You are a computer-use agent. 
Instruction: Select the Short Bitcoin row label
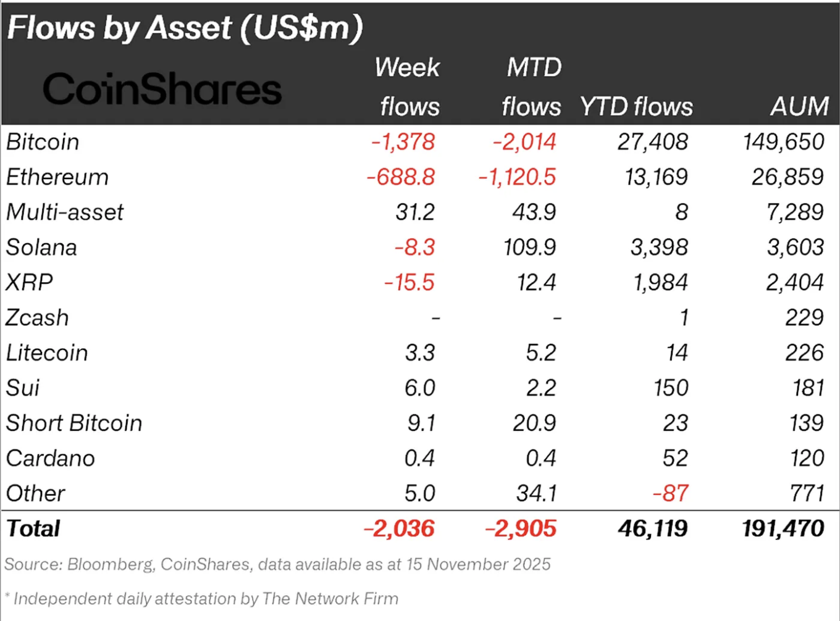tap(74, 423)
